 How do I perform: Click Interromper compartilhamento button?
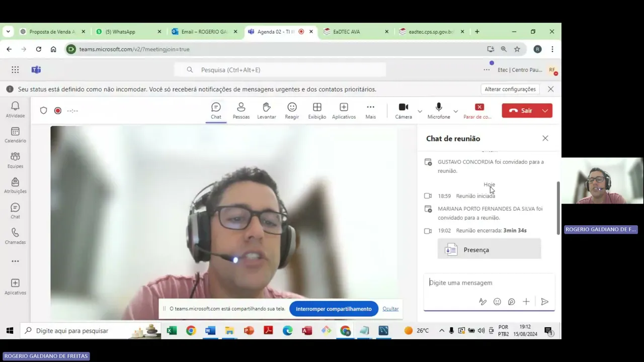[334, 309]
